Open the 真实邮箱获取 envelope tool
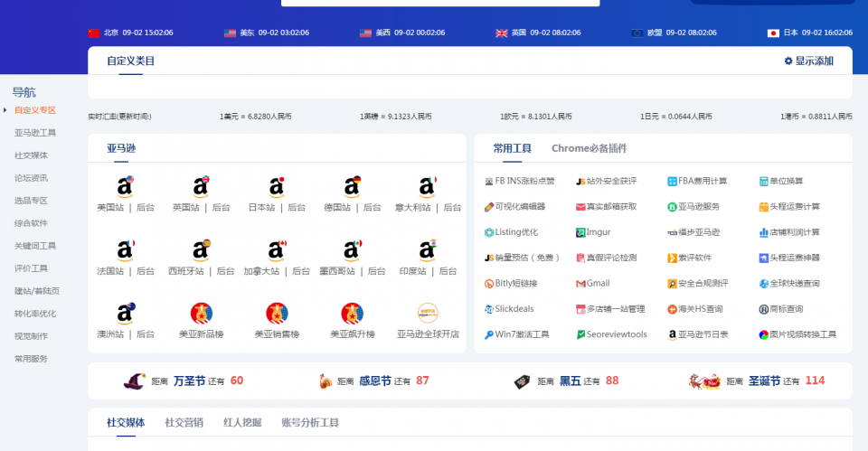868x451 pixels. [x=606, y=206]
